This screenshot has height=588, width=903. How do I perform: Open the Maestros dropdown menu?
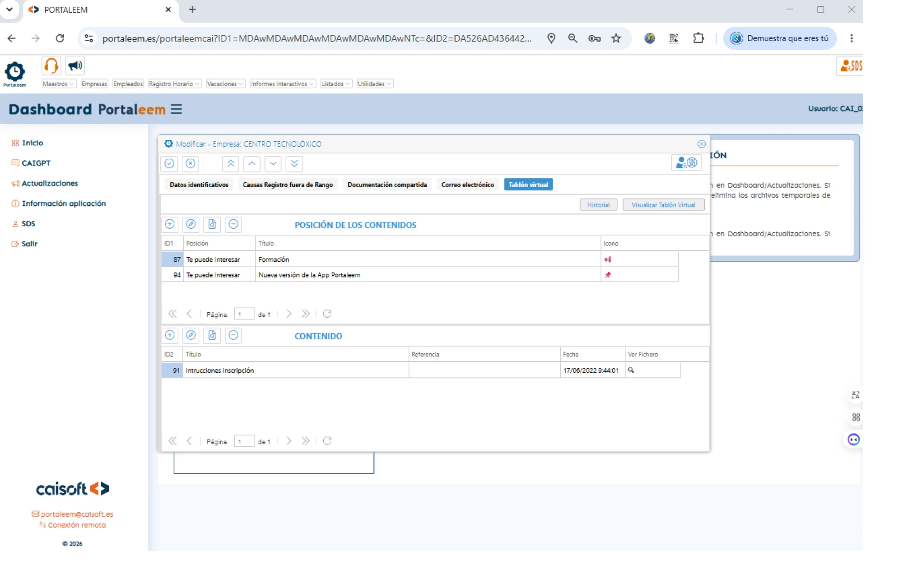(x=58, y=84)
